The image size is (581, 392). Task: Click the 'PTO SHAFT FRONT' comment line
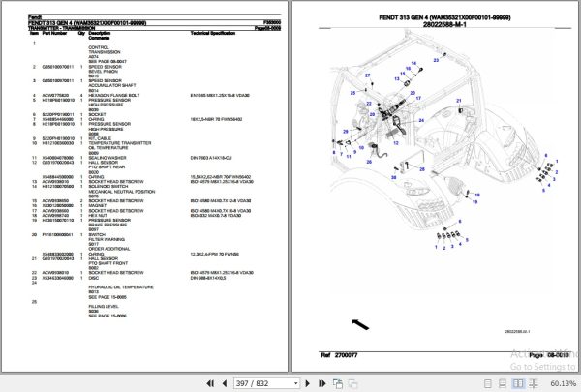click(x=108, y=263)
